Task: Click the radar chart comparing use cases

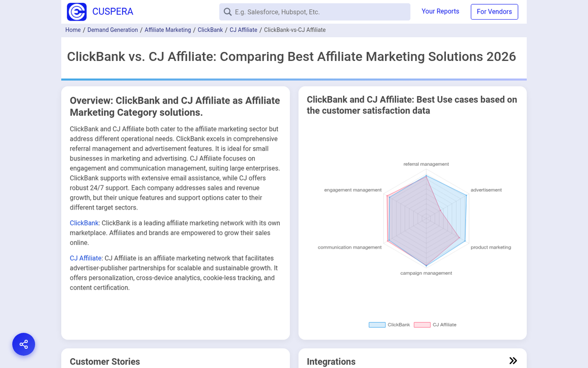Action: (x=426, y=218)
